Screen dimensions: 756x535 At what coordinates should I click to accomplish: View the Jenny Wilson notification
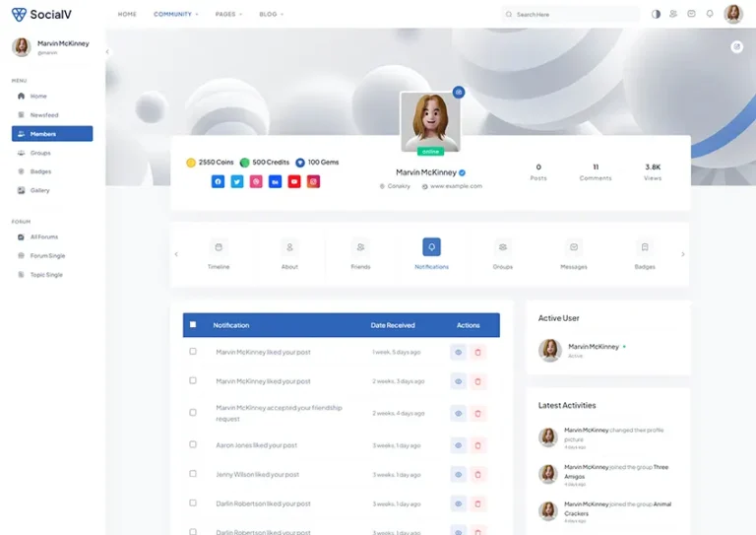(459, 475)
